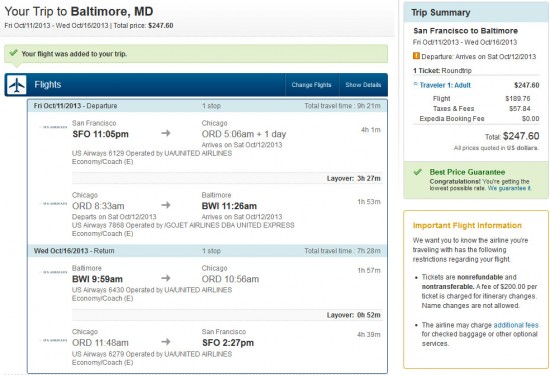Click the Wed Oct/16/2013 Return header
Screen dimensions: 550x376
(x=207, y=251)
